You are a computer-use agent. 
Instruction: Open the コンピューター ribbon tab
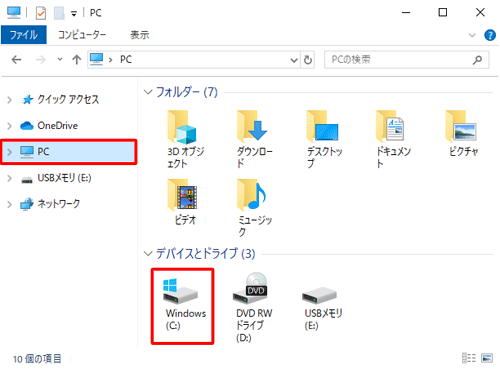click(x=82, y=35)
